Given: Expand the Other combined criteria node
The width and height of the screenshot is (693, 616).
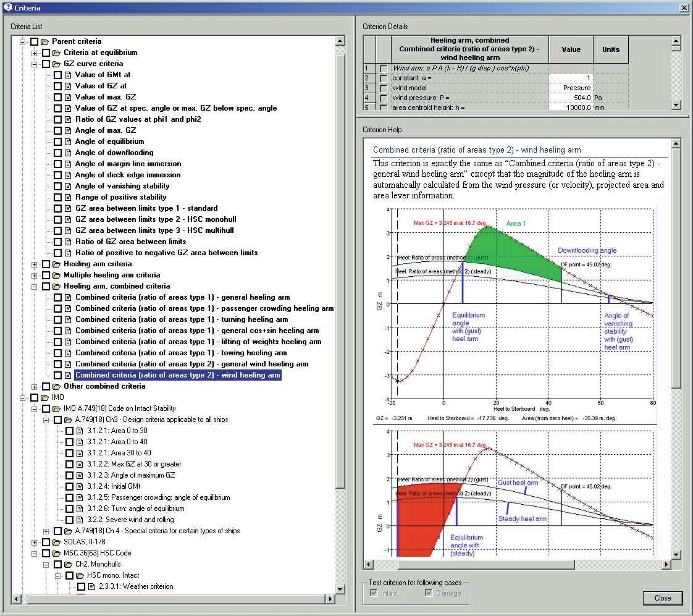Looking at the screenshot, I should tap(34, 387).
